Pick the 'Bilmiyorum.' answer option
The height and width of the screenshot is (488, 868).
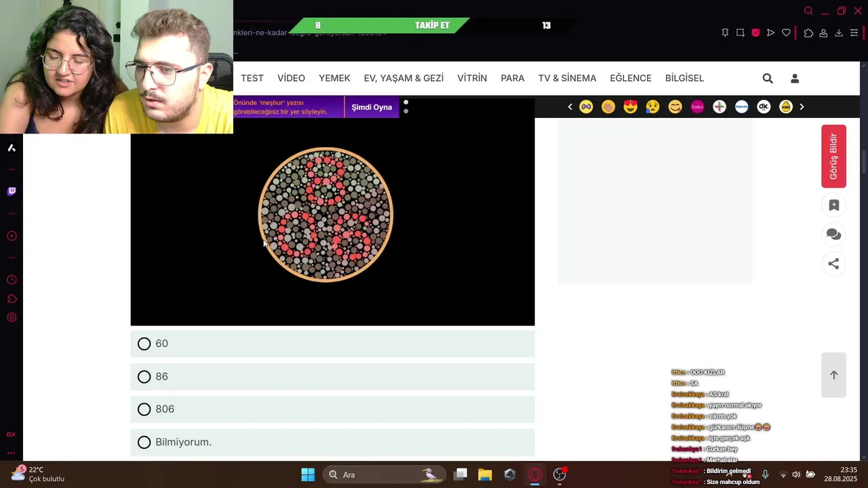(x=332, y=442)
